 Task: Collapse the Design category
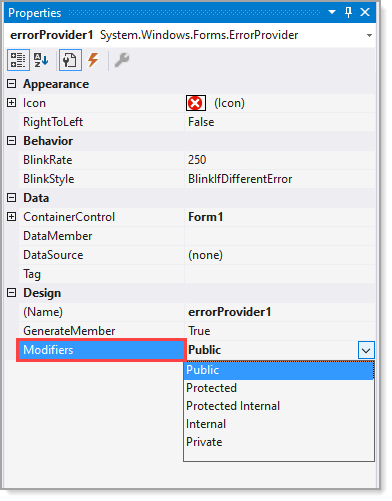pyautogui.click(x=12, y=293)
